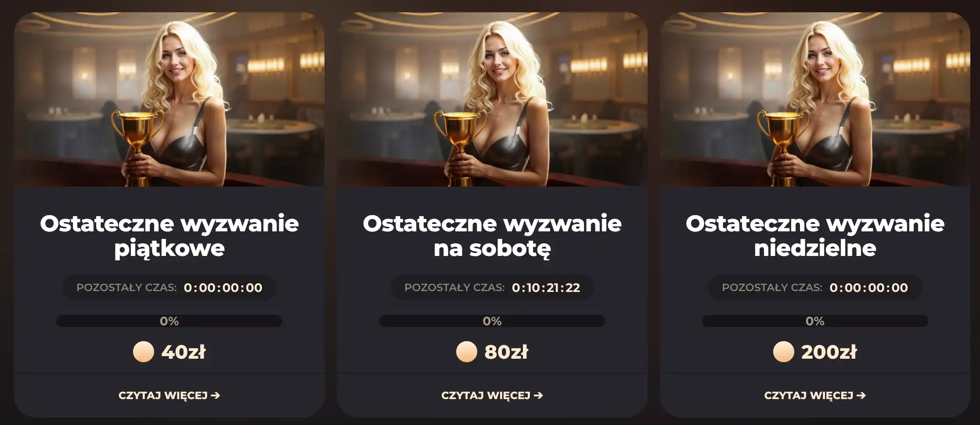The image size is (980, 425).
Task: Click the 200zł prize amount
Action: click(x=829, y=352)
